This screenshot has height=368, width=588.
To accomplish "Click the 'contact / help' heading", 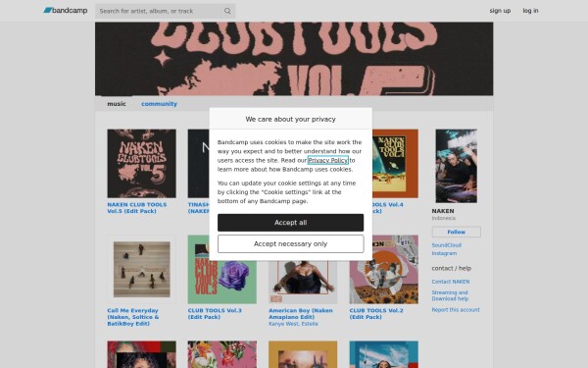I will 451,268.
